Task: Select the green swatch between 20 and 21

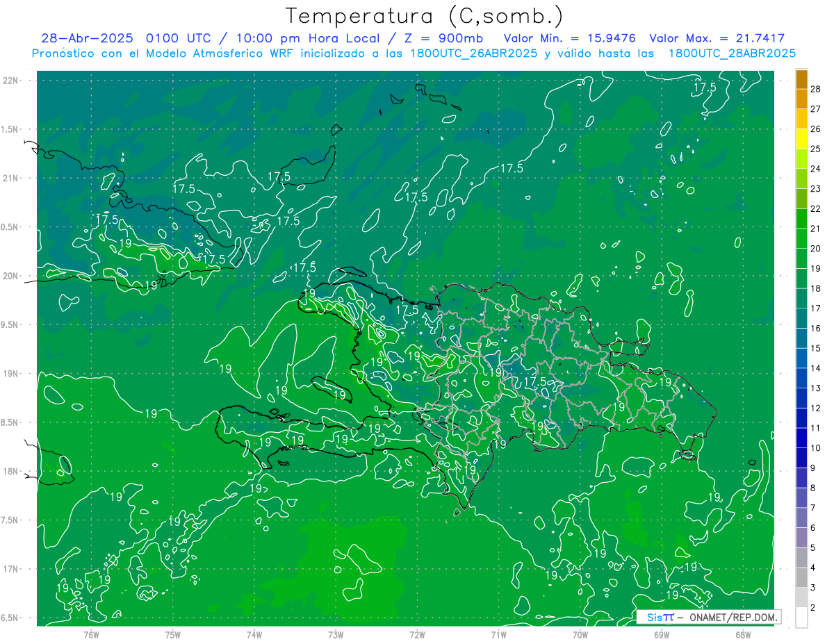Action: click(x=801, y=238)
